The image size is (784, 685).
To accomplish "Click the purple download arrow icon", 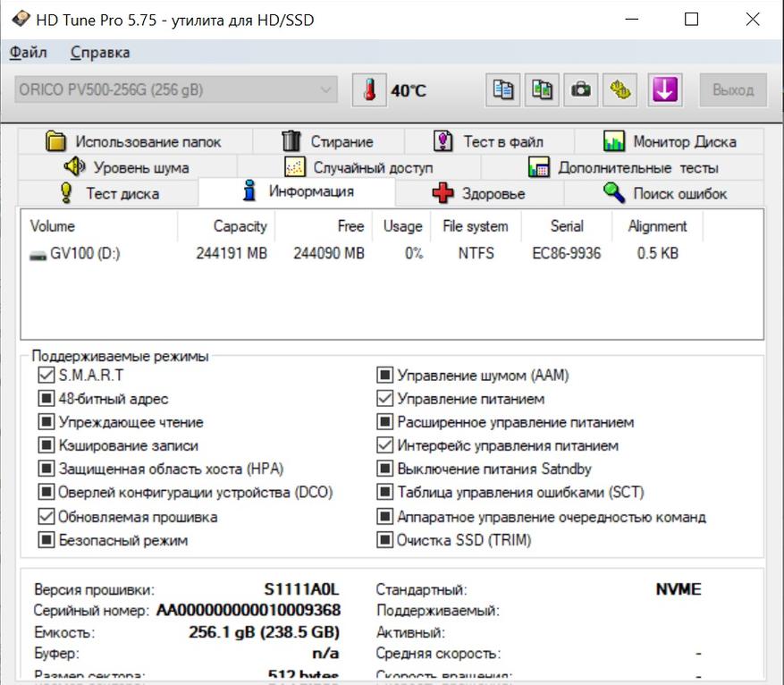I will point(665,90).
